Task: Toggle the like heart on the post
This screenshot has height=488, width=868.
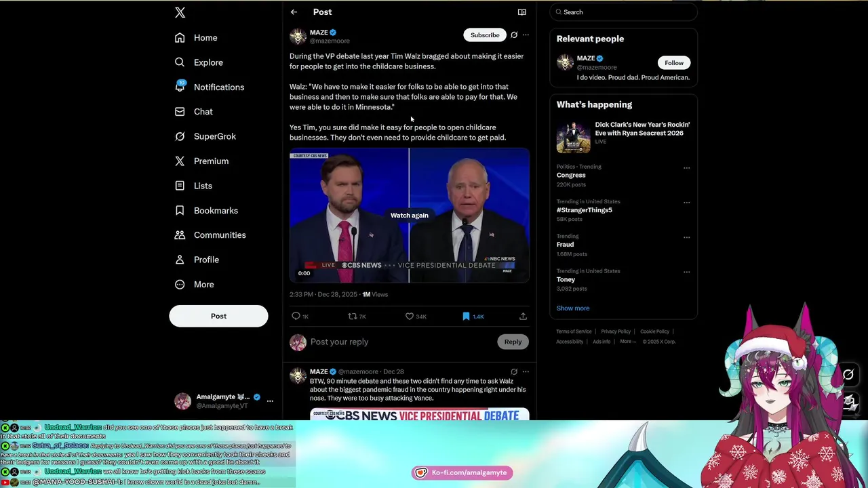Action: tap(409, 317)
